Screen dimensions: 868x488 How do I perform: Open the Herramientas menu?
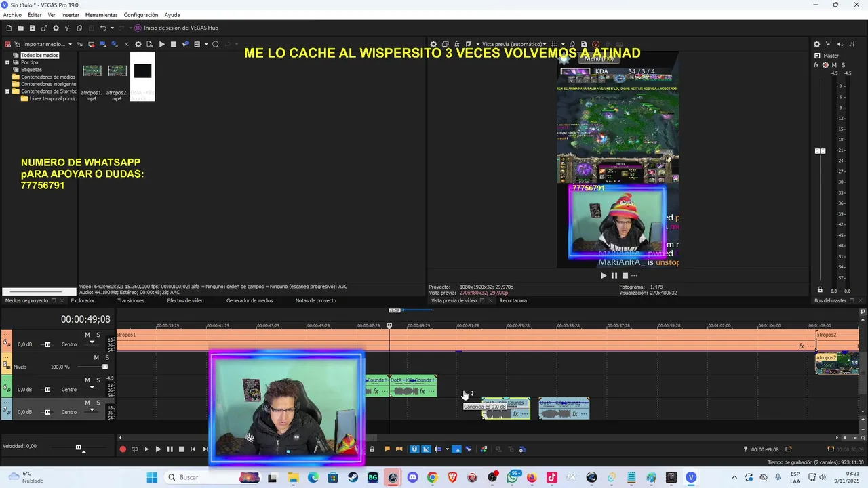[x=101, y=15]
